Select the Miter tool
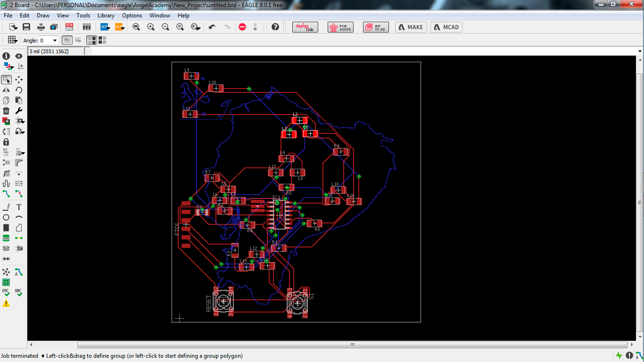Image resolution: width=644 pixels, height=362 pixels. click(x=19, y=163)
